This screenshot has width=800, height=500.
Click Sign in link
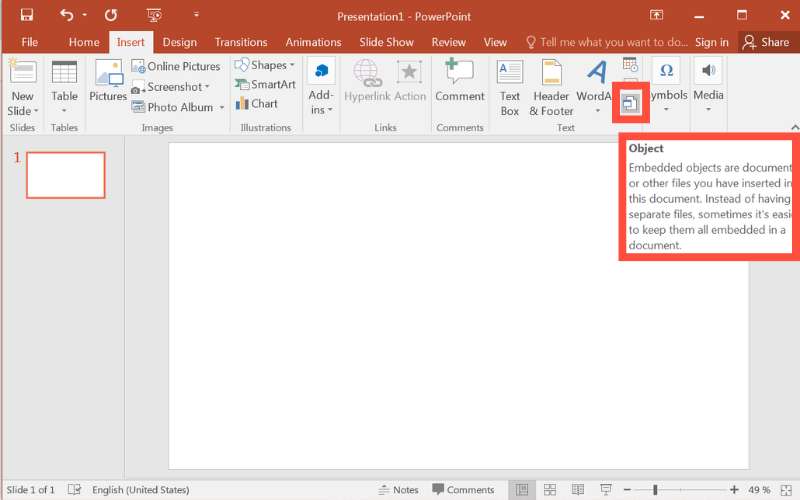pyautogui.click(x=711, y=42)
